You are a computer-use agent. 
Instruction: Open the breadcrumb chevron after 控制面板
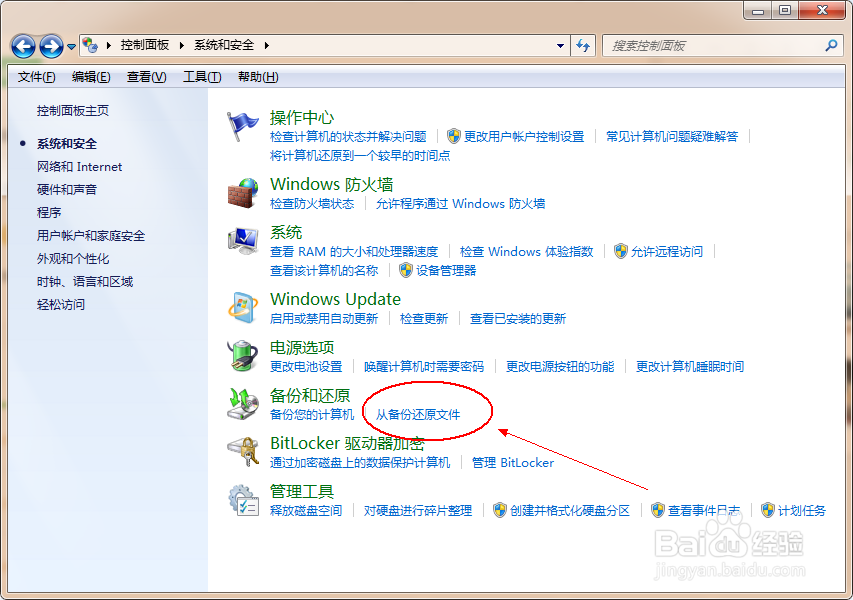click(x=181, y=45)
